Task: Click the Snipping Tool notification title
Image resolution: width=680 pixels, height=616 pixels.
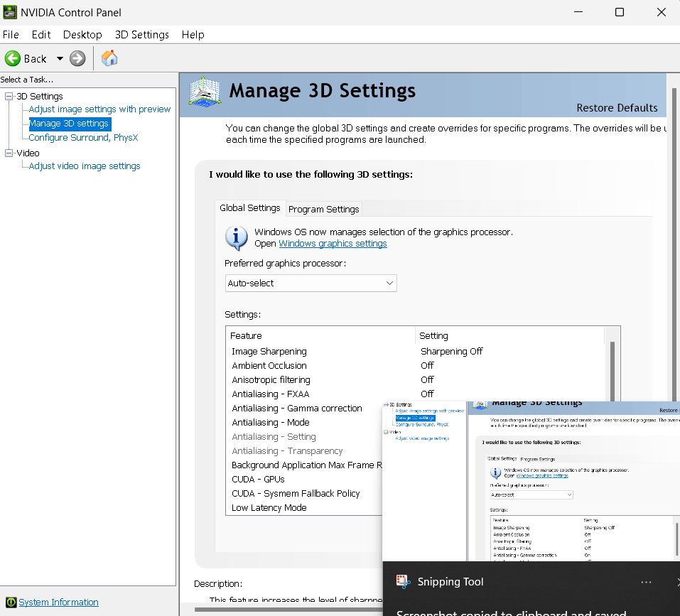Action: (x=450, y=582)
